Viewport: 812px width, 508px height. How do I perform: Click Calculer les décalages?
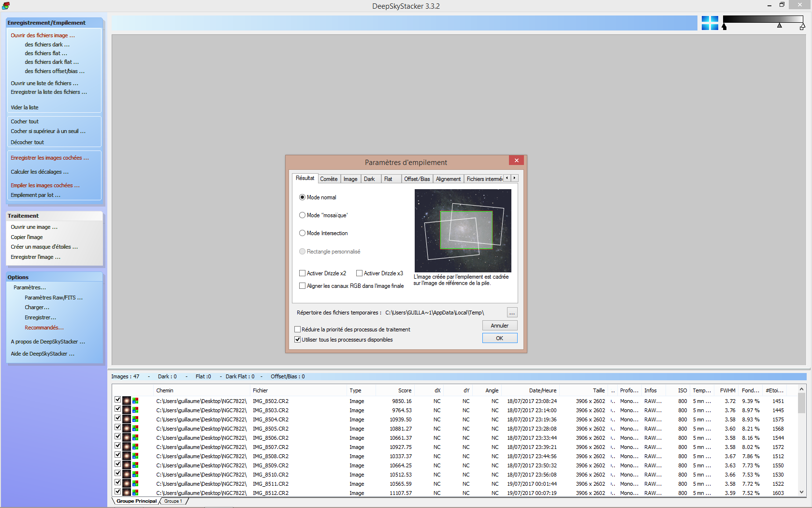tap(40, 172)
